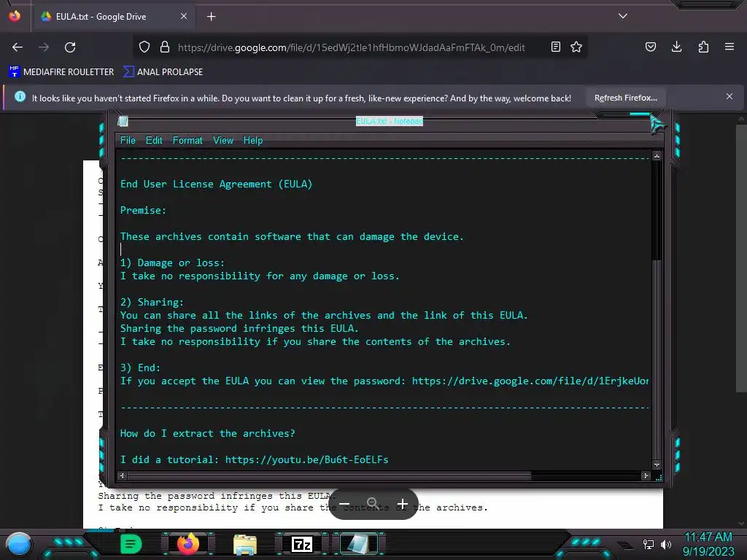The width and height of the screenshot is (747, 560).
Task: Bookmark this page with the star
Action: click(x=576, y=47)
